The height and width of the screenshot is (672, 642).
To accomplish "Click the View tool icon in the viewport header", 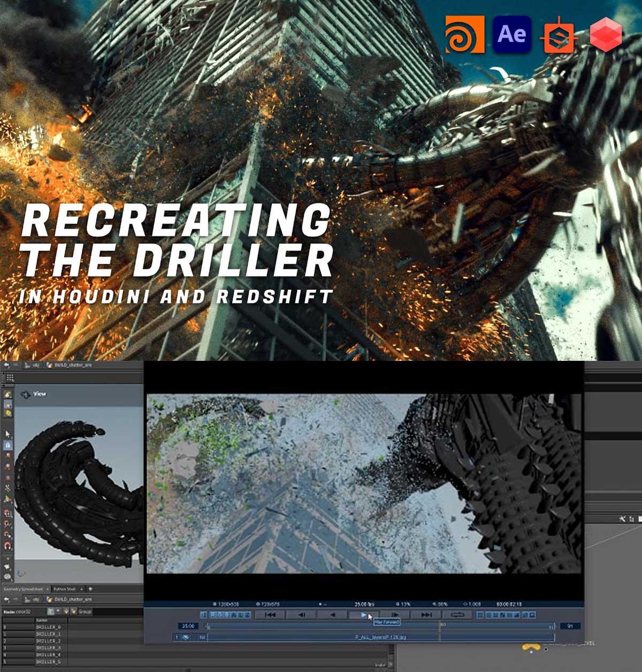I will coord(25,395).
